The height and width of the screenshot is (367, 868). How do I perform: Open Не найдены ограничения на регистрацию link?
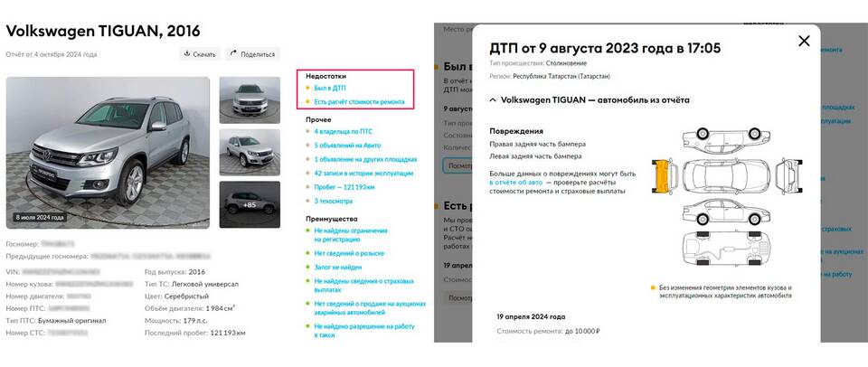351,235
